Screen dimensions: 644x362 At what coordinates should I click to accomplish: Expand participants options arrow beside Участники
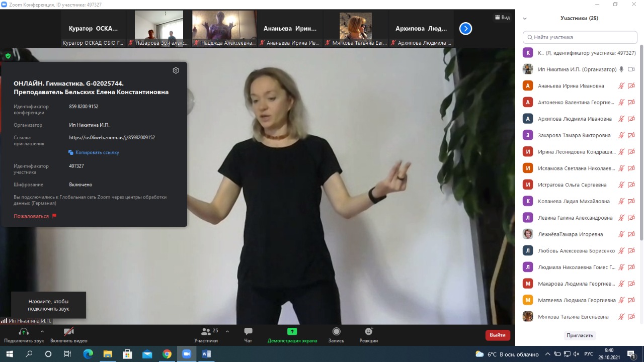227,331
